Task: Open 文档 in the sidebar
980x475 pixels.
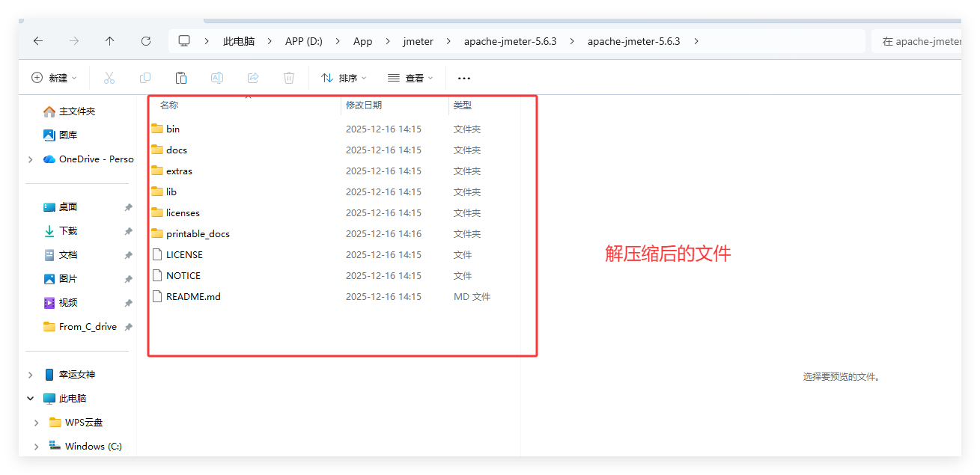Action: 68,255
